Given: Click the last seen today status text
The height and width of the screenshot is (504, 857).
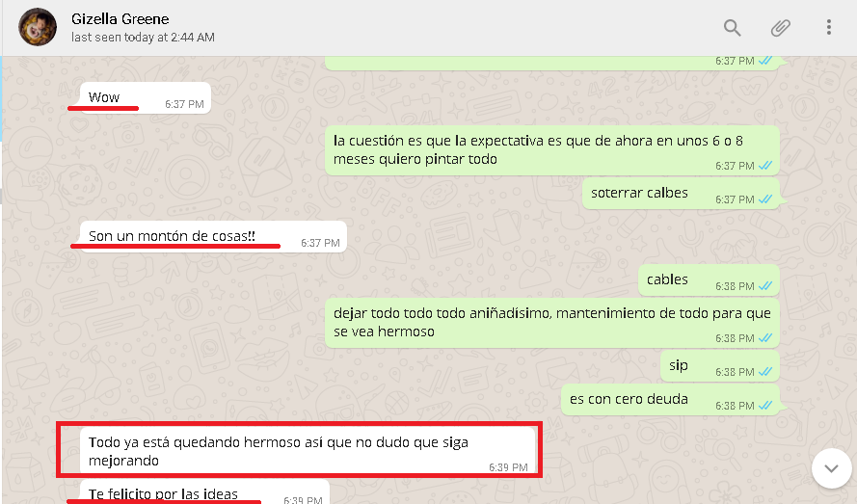Looking at the screenshot, I should 143,38.
